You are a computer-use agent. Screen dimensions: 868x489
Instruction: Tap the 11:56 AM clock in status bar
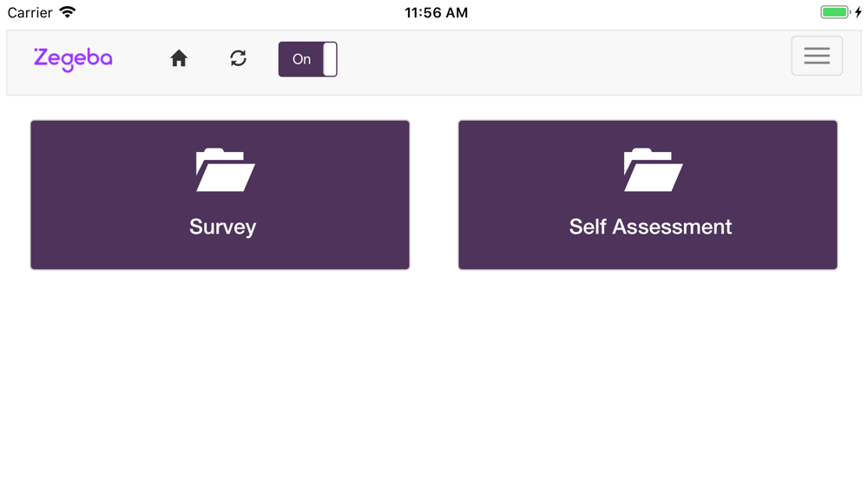437,12
